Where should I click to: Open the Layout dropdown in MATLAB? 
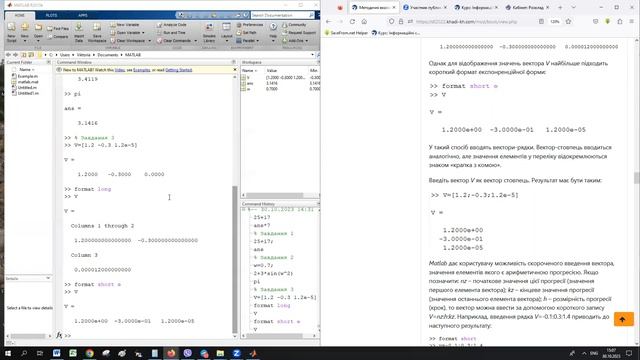tap(227, 32)
